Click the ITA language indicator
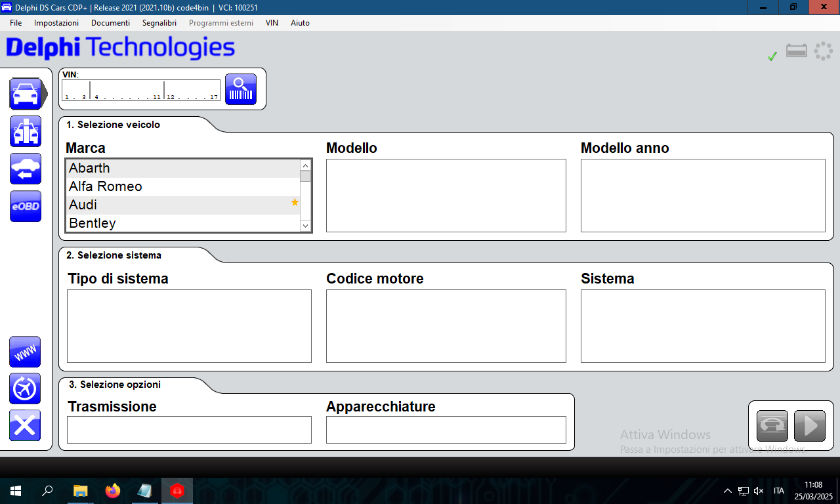The height and width of the screenshot is (504, 840). click(779, 491)
